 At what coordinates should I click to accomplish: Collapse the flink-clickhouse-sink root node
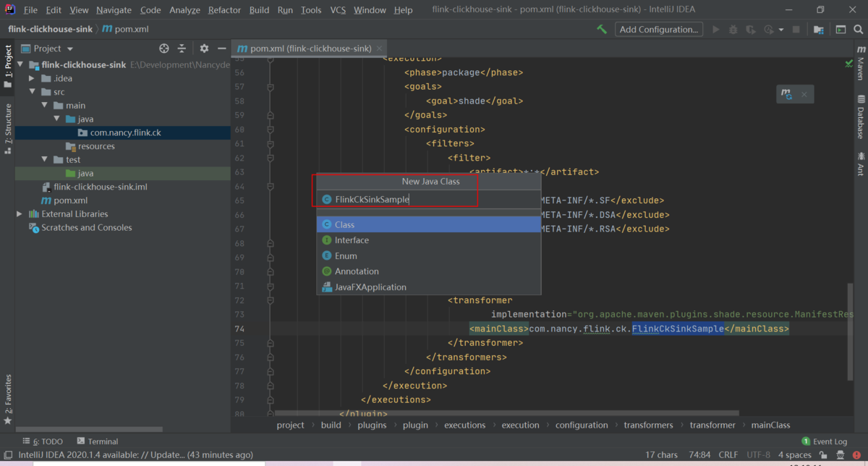22,64
